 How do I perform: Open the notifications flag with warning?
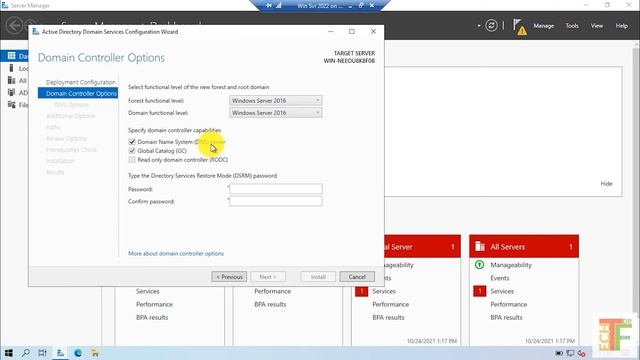(520, 27)
